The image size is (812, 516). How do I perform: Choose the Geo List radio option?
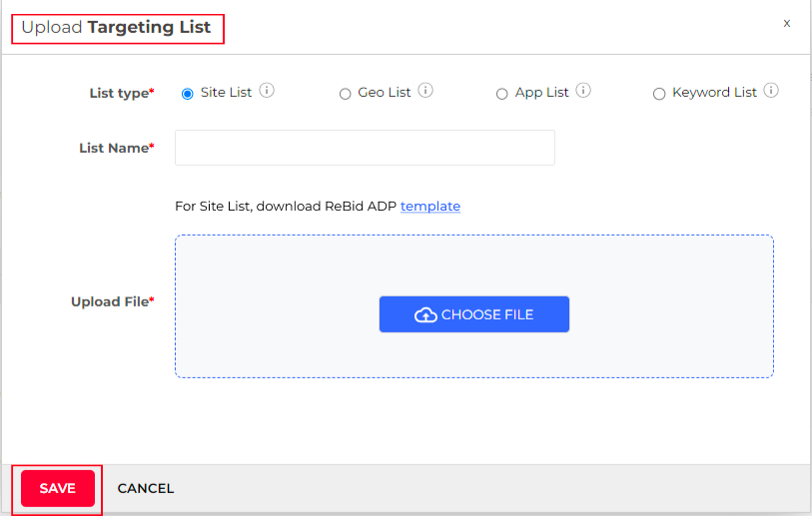345,94
